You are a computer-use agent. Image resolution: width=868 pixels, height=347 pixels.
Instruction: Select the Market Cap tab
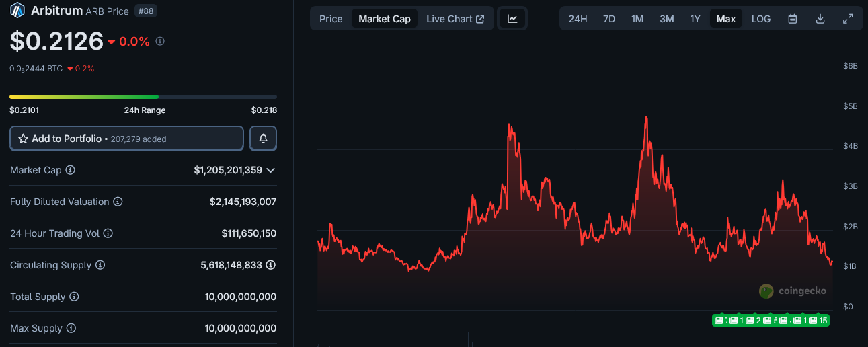[385, 19]
